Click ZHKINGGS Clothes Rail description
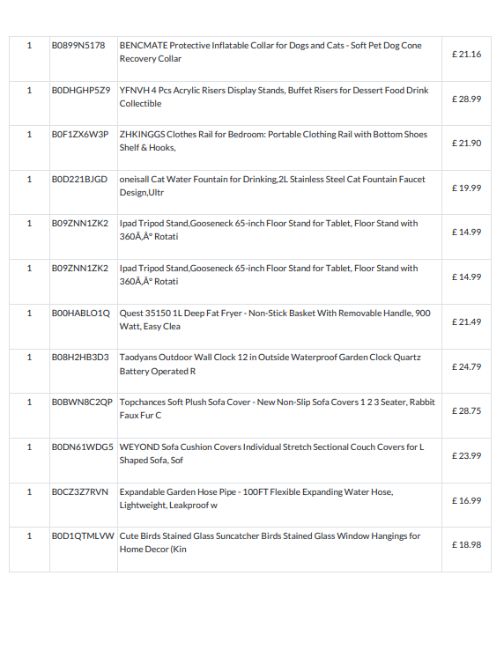 [x=273, y=141]
